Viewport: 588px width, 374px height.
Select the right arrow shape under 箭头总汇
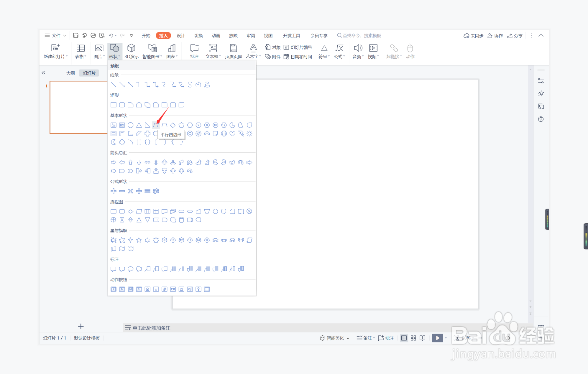pyautogui.click(x=113, y=162)
